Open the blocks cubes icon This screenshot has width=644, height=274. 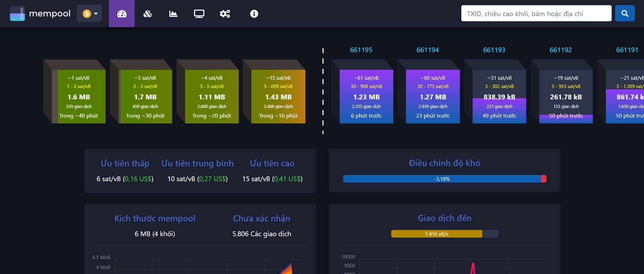148,14
